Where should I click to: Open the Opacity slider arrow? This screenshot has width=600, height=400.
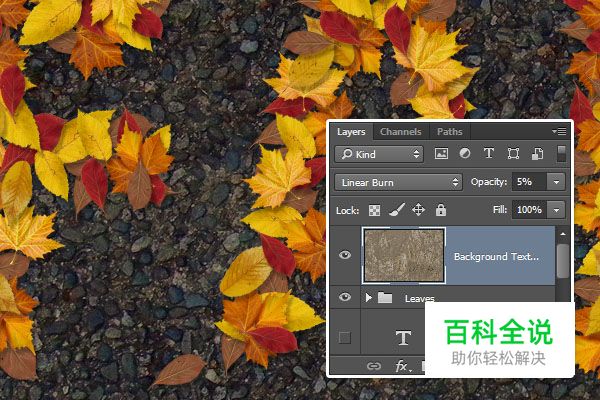tap(556, 182)
